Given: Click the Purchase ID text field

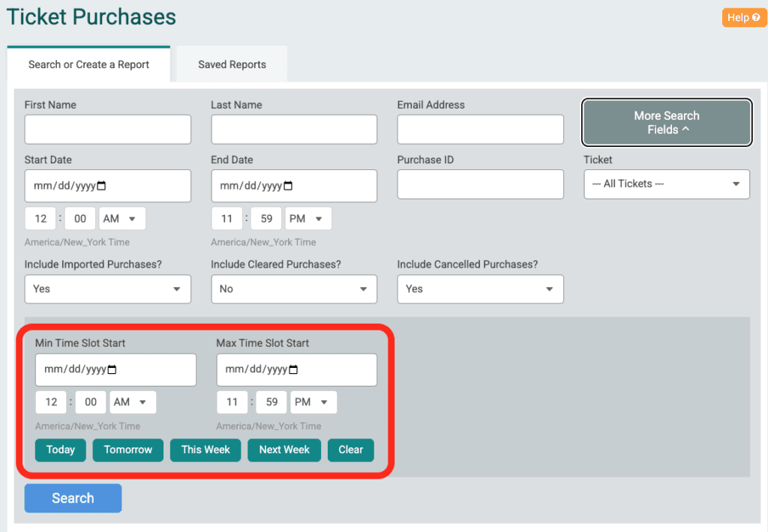Looking at the screenshot, I should click(x=480, y=184).
